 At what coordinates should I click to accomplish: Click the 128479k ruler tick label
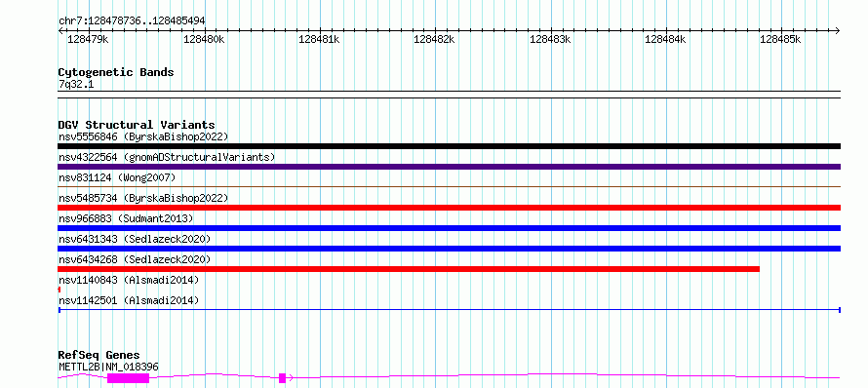tap(88, 39)
